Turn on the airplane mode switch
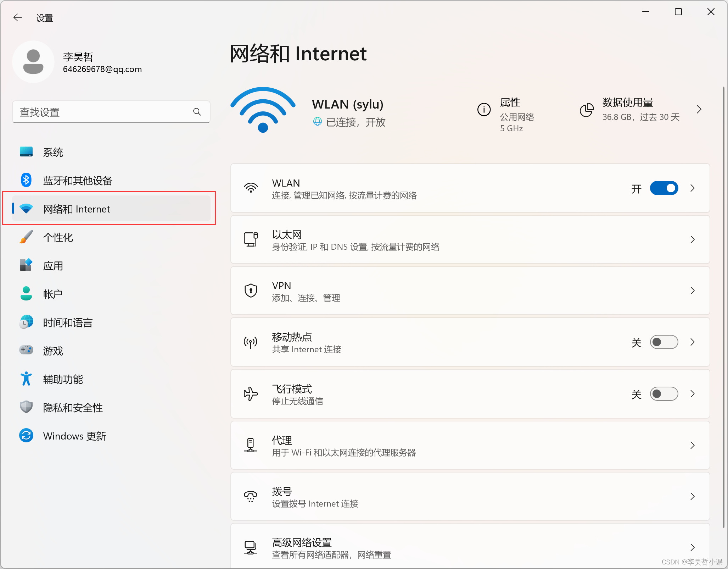The height and width of the screenshot is (569, 728). click(664, 394)
